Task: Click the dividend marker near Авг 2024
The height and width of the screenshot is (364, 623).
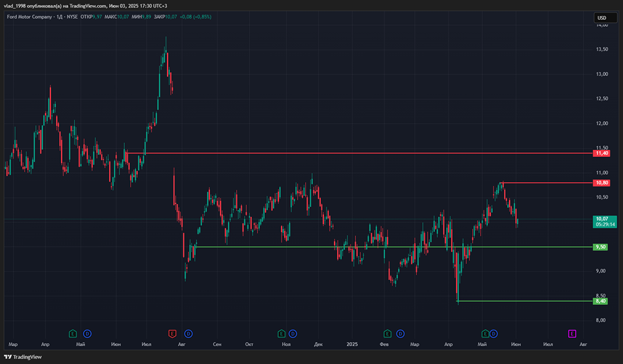Action: coord(188,334)
